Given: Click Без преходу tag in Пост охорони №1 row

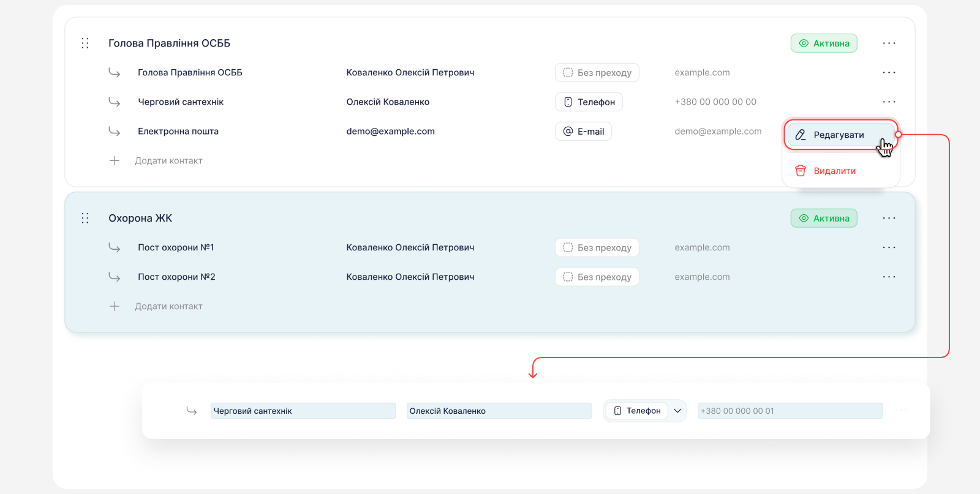Looking at the screenshot, I should (x=597, y=247).
